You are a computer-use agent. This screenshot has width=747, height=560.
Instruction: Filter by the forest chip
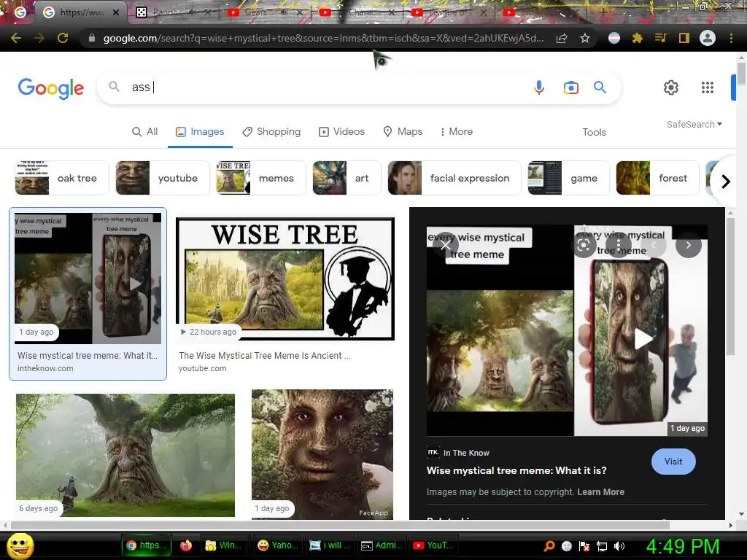657,178
